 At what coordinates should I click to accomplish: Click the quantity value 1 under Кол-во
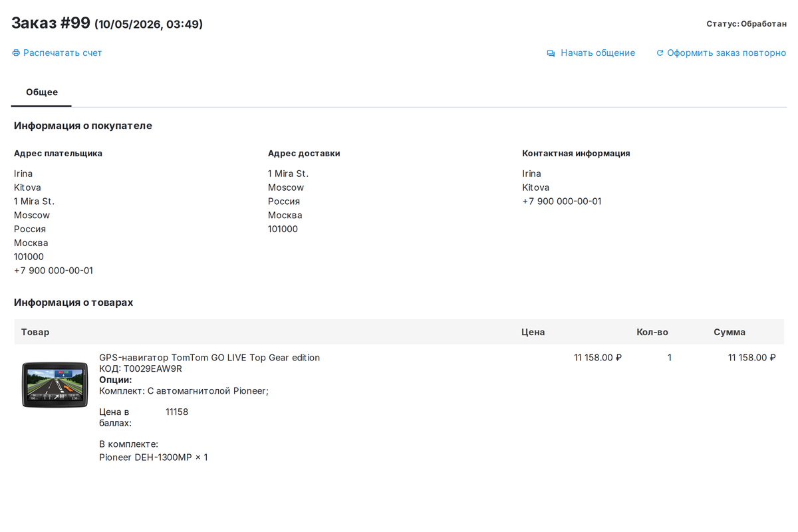(670, 358)
